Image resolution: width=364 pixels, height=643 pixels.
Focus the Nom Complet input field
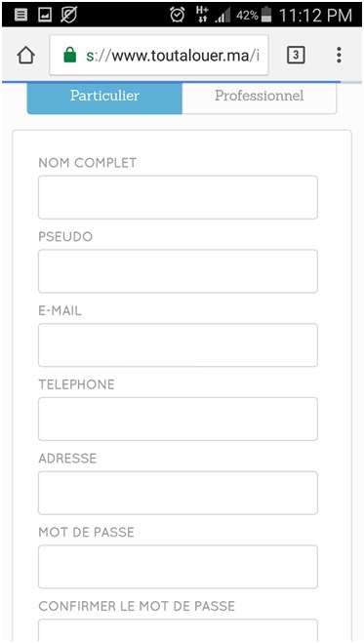pyautogui.click(x=178, y=197)
